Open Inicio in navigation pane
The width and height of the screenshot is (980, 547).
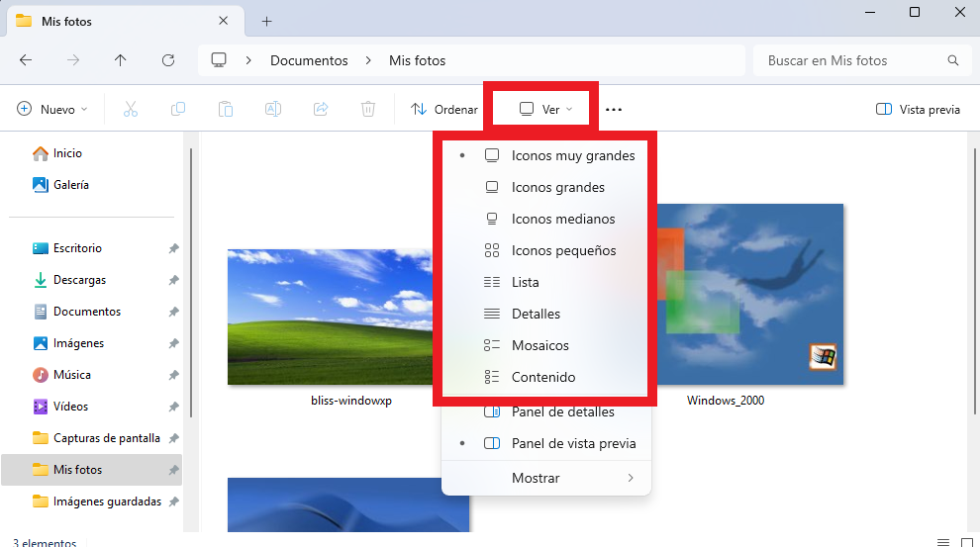pos(57,153)
